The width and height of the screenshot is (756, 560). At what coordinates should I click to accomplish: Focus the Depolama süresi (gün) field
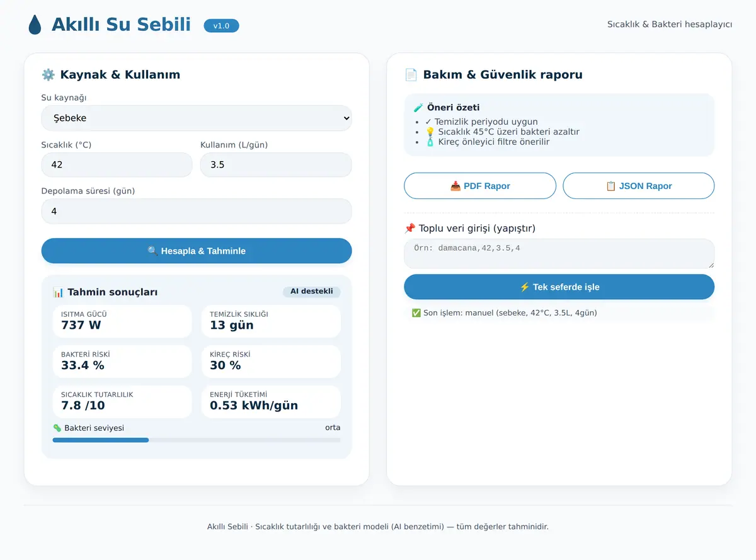point(197,212)
